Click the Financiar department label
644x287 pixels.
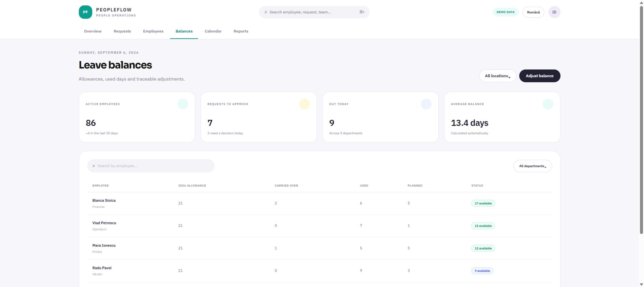pos(98,207)
